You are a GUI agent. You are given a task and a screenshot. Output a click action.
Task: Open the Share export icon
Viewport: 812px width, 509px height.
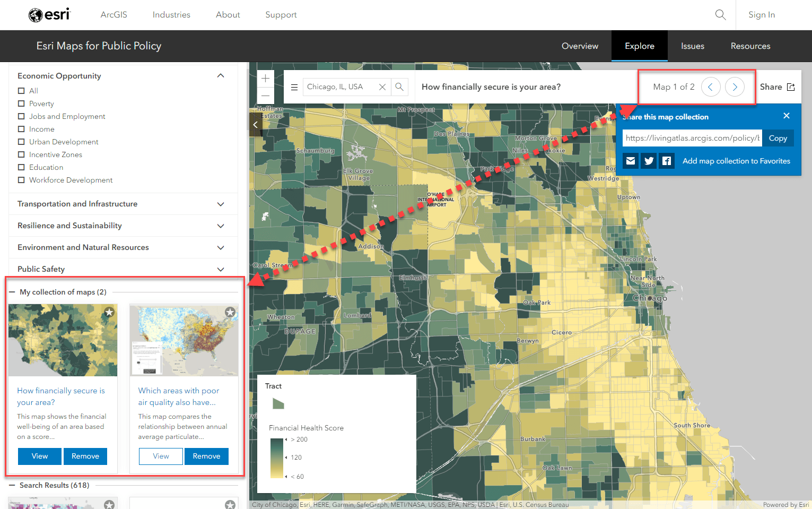(x=791, y=87)
